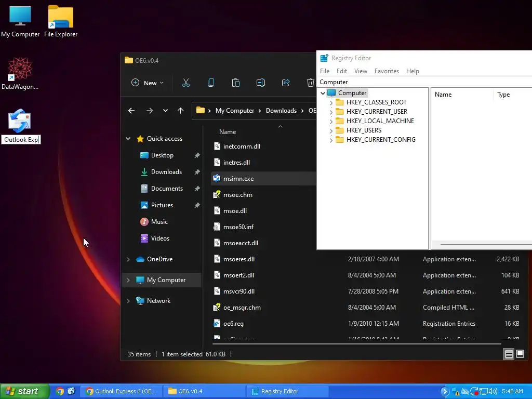Go forward with the Explorer forward arrow
532x399 pixels.
149,111
